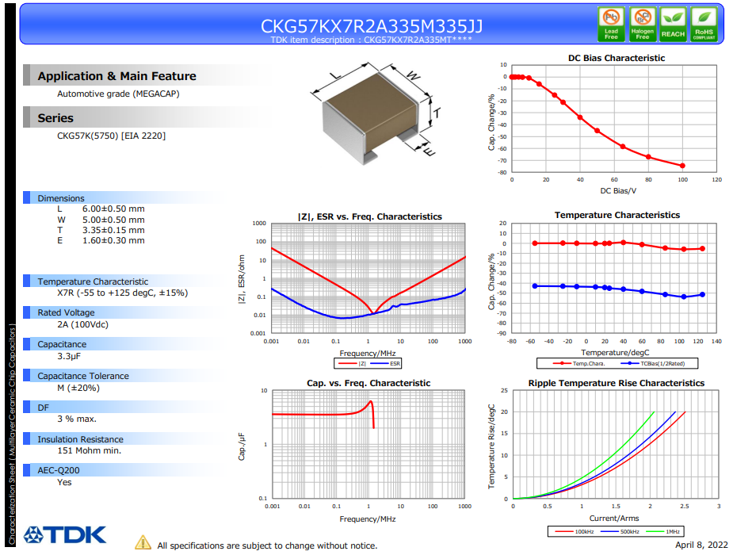Click red |Z| legend entry

353,363
